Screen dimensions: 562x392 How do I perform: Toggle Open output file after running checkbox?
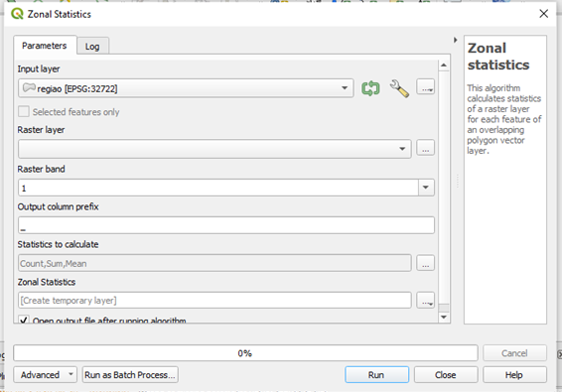pyautogui.click(x=24, y=319)
